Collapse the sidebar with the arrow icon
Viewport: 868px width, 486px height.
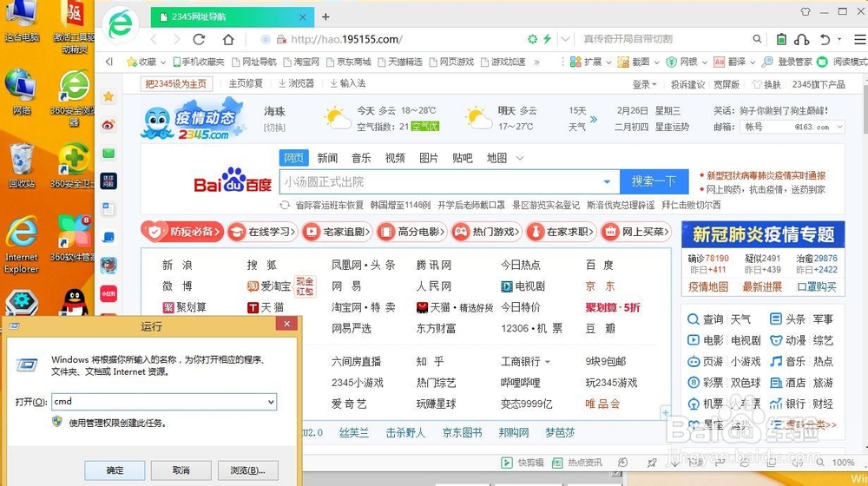click(x=109, y=62)
